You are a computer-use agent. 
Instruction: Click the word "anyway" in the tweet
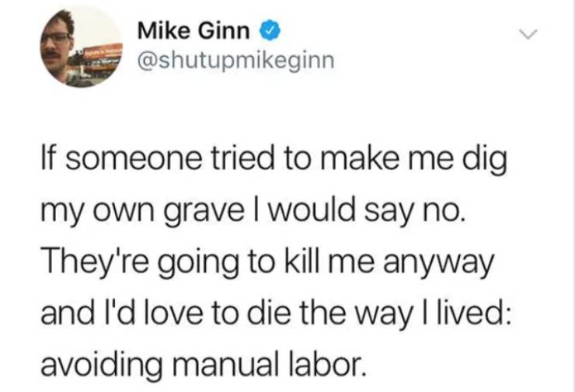tap(439, 265)
